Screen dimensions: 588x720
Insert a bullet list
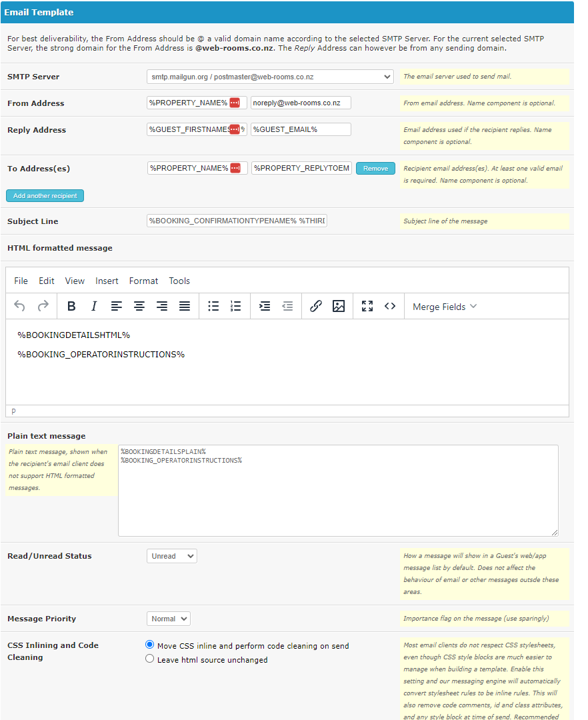tap(213, 306)
